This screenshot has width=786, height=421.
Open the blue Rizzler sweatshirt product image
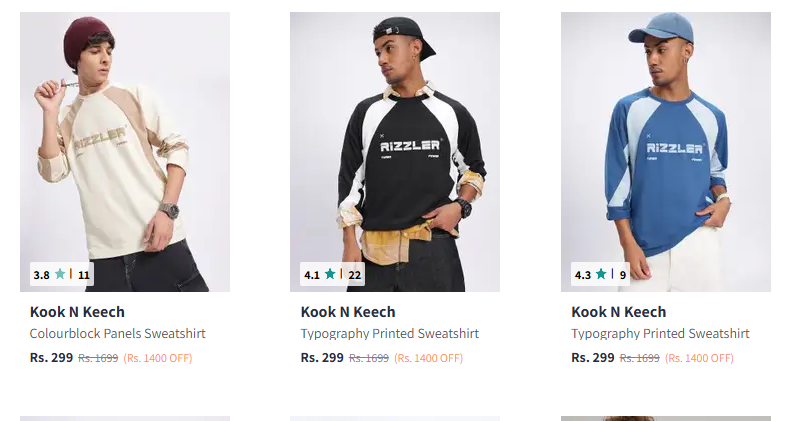click(666, 150)
